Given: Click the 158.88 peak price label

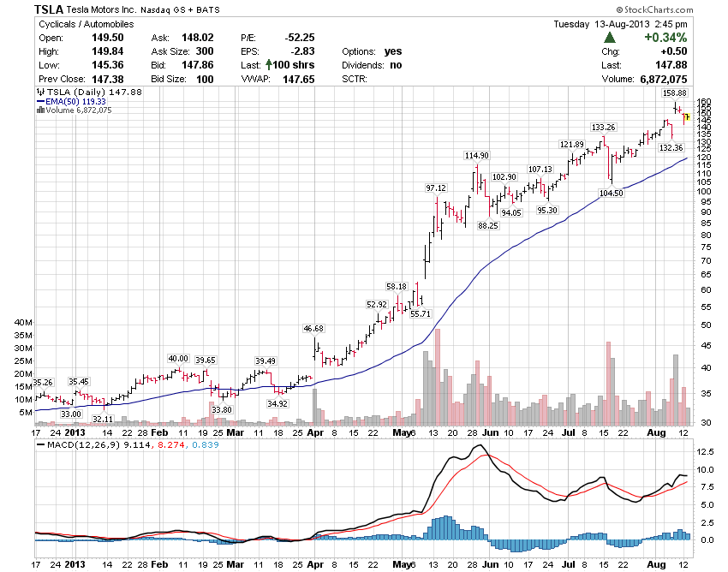Looking at the screenshot, I should tap(675, 92).
